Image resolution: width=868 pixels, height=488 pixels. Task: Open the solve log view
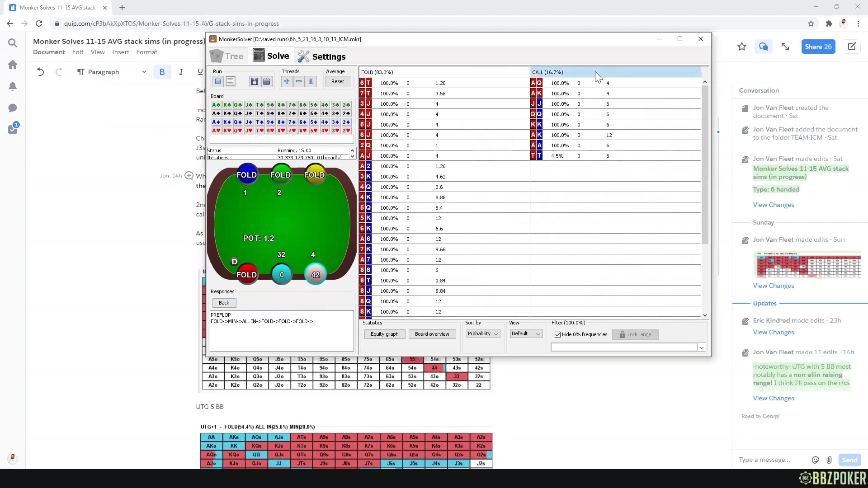[x=231, y=81]
